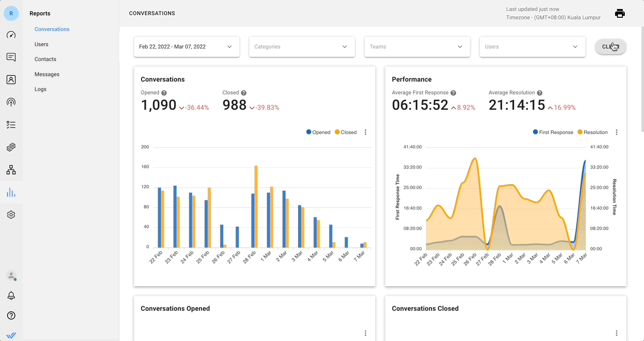Open the Messages inbox icon in sidebar
Screen dimensions: 644x341
(x=11, y=57)
